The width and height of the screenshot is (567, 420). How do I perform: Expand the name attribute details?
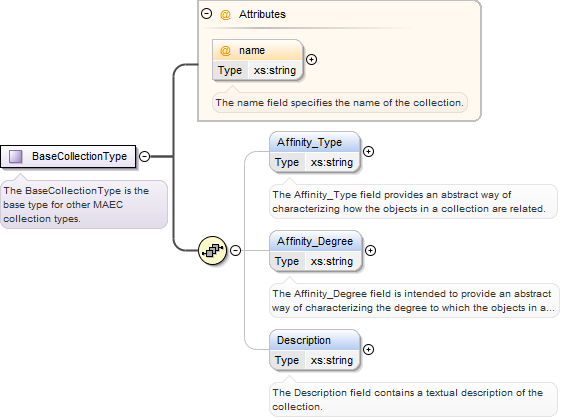tap(311, 59)
